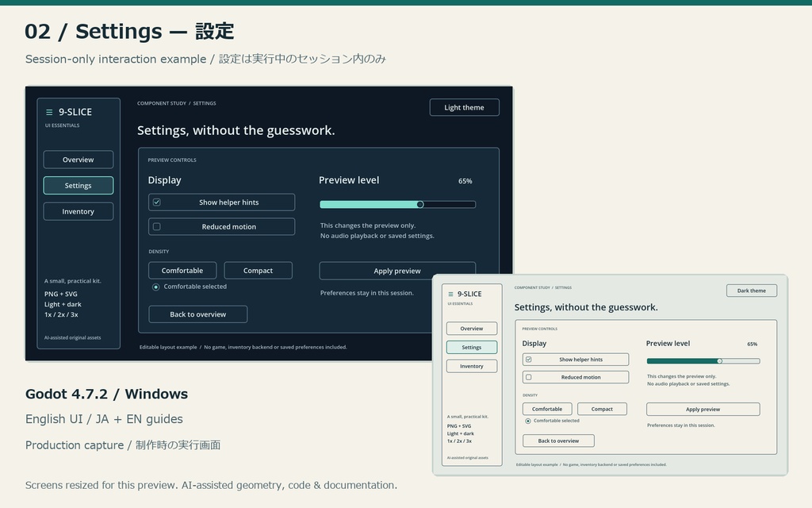Toggle Comfortable selected radio in light window
Viewport: 812px width, 508px height.
click(527, 421)
